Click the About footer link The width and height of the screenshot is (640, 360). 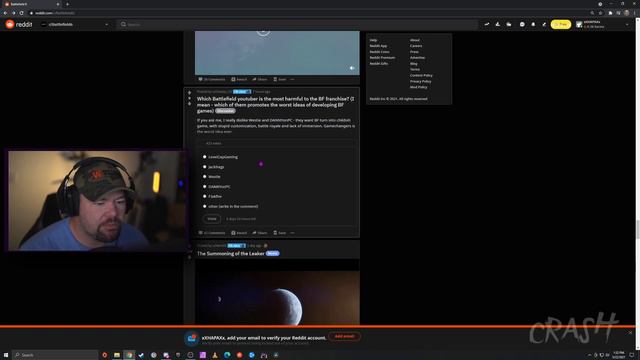pyautogui.click(x=415, y=40)
